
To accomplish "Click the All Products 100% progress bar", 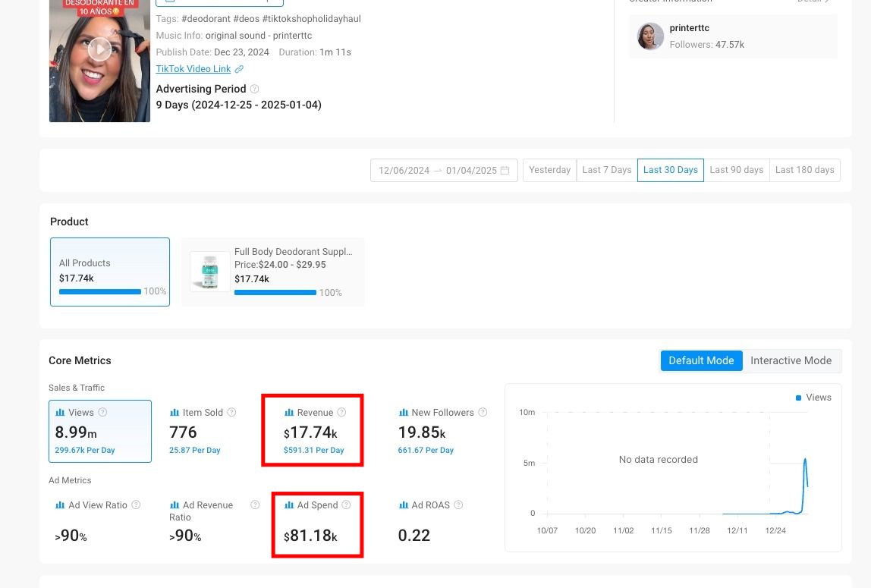I will (x=100, y=291).
